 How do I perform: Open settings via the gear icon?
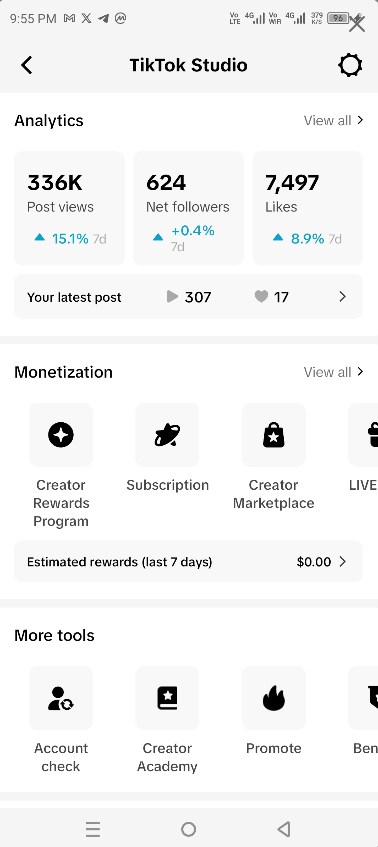tap(350, 66)
